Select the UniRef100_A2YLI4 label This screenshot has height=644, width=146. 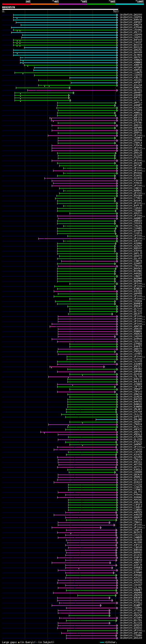tap(131, 100)
